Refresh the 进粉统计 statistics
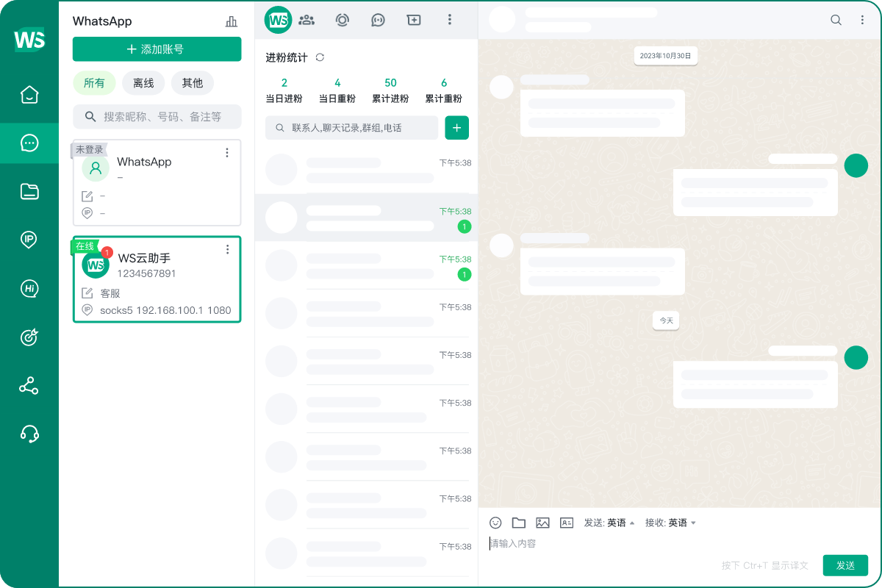 pos(320,57)
